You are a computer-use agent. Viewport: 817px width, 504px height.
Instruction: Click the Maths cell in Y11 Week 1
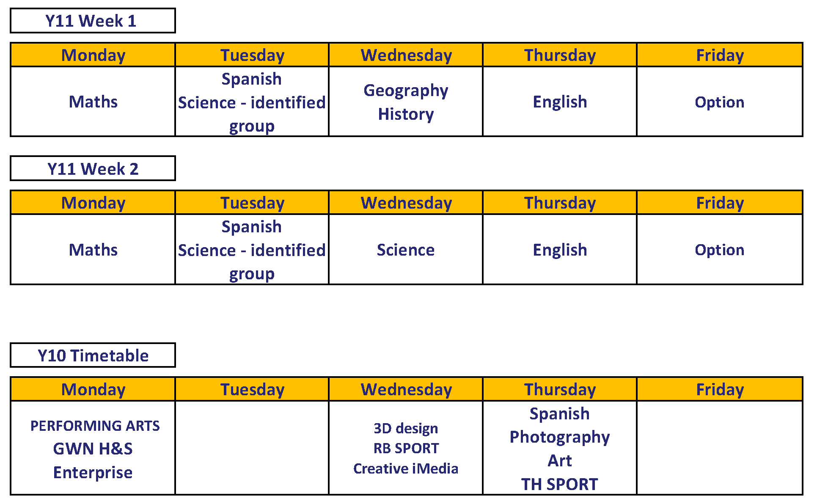click(93, 102)
